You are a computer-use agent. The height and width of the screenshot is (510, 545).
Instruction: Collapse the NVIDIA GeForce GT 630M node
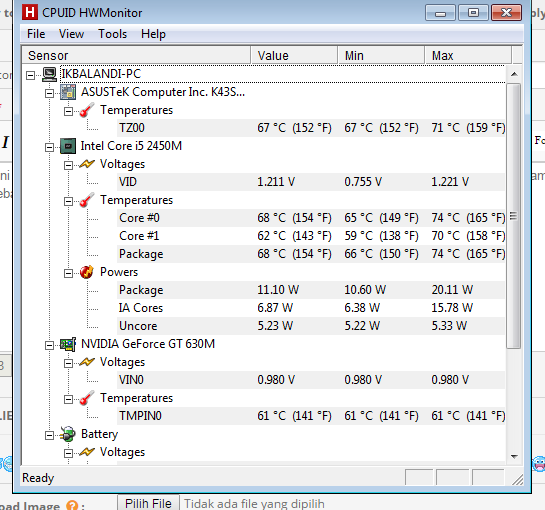[x=50, y=345]
